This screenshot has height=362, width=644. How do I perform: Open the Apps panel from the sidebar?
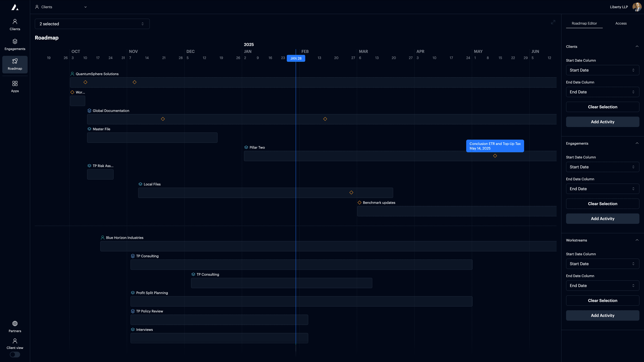(15, 86)
